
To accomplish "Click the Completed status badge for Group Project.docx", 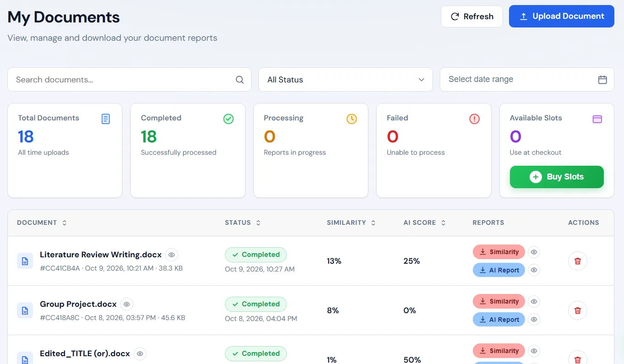I will pos(256,304).
